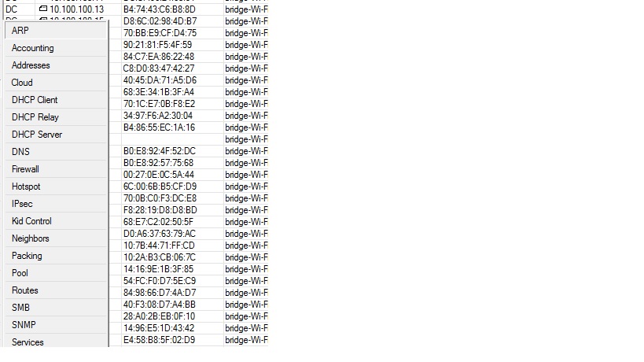The width and height of the screenshot is (644, 362).
Task: Select Hotspot in the submenu
Action: (x=57, y=187)
